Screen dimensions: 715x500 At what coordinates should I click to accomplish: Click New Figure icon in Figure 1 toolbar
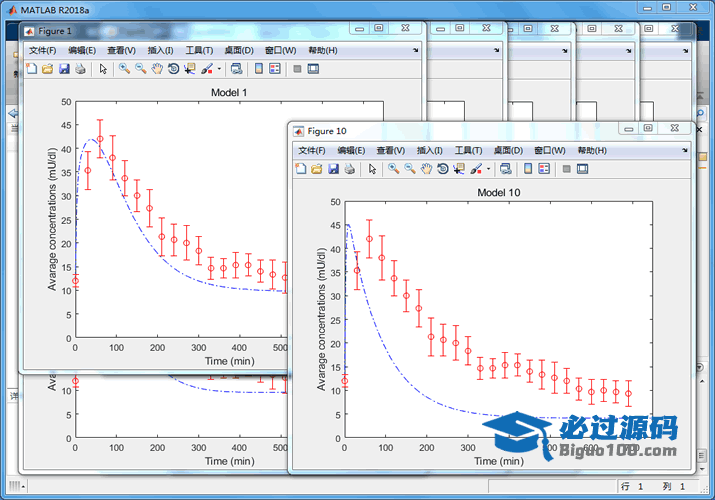(x=32, y=69)
